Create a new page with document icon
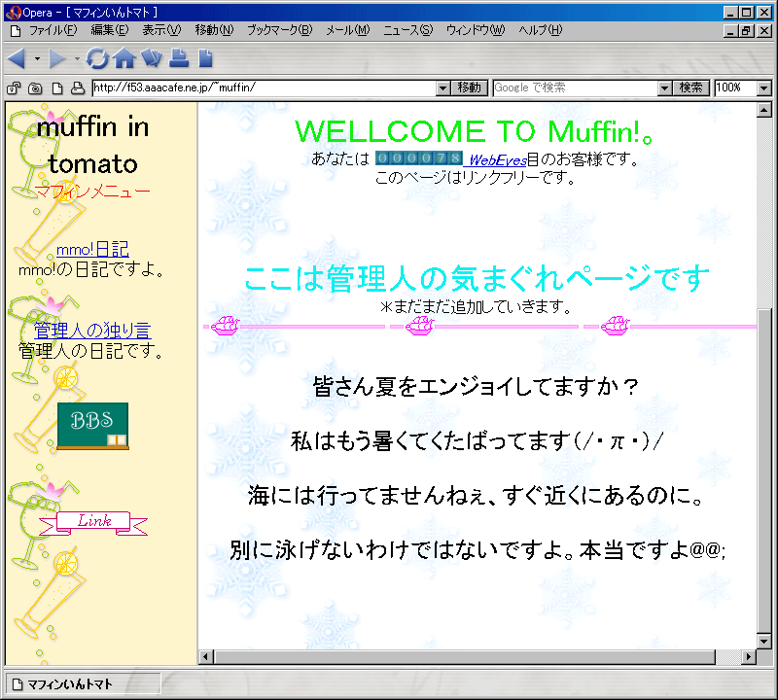This screenshot has height=700, width=778. tap(205, 58)
